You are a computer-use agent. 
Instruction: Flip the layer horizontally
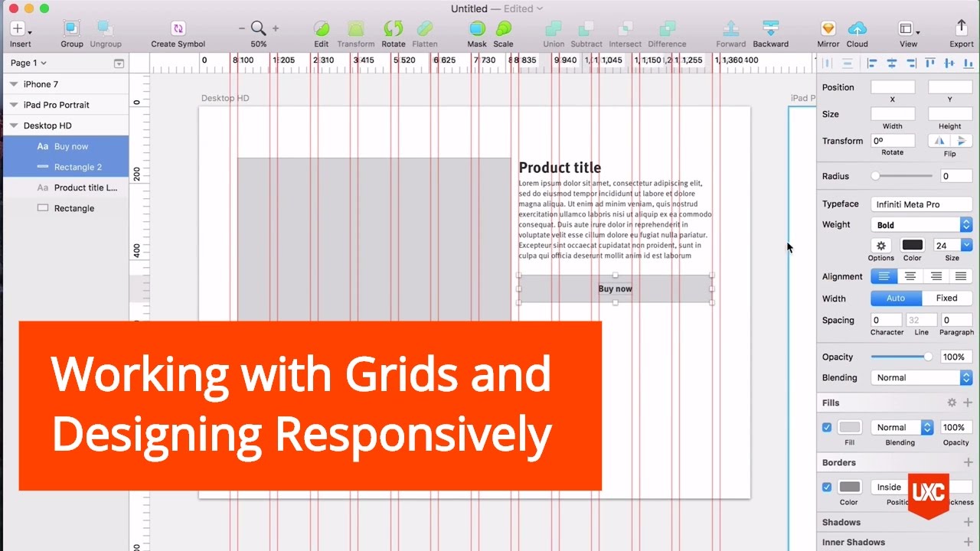coord(939,141)
